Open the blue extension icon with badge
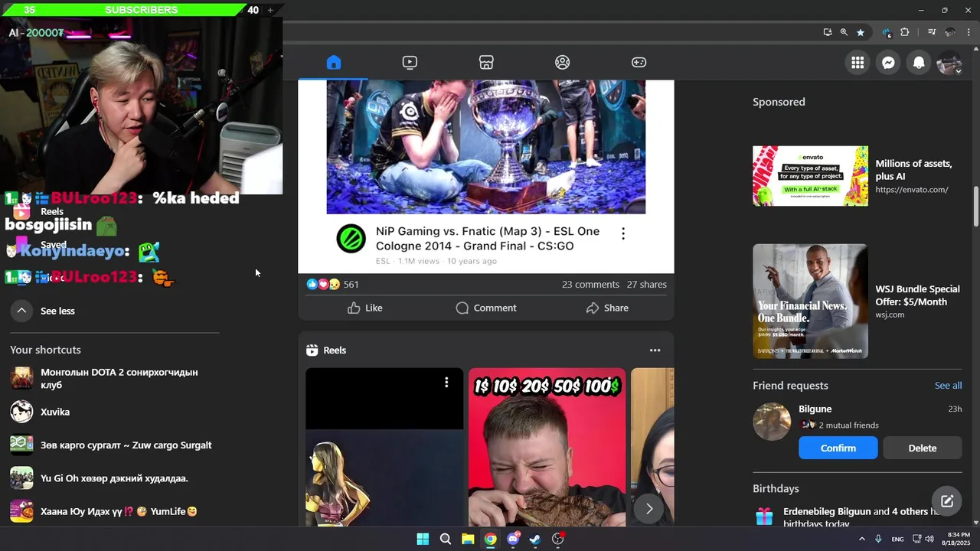The height and width of the screenshot is (551, 980). pyautogui.click(x=887, y=32)
